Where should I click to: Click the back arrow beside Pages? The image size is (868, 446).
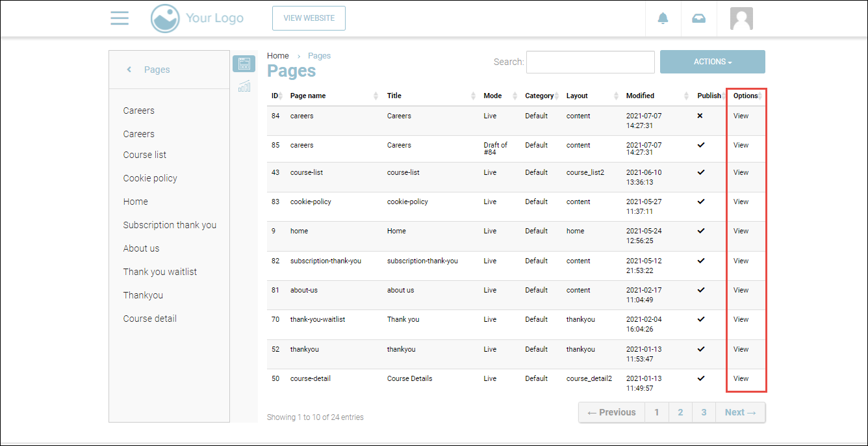[129, 70]
